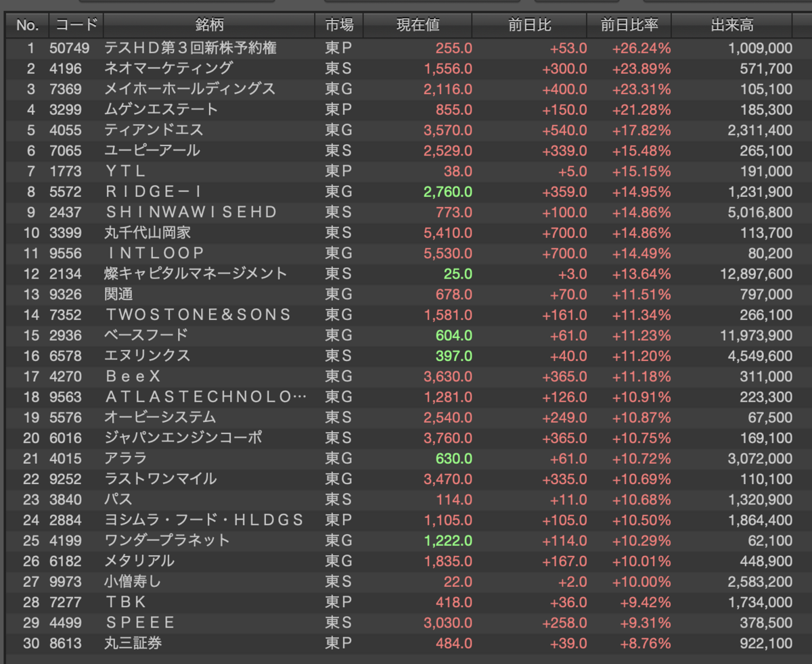The width and height of the screenshot is (812, 664).
Task: Select ATLASTECHNOLO… stock name
Action: (206, 397)
